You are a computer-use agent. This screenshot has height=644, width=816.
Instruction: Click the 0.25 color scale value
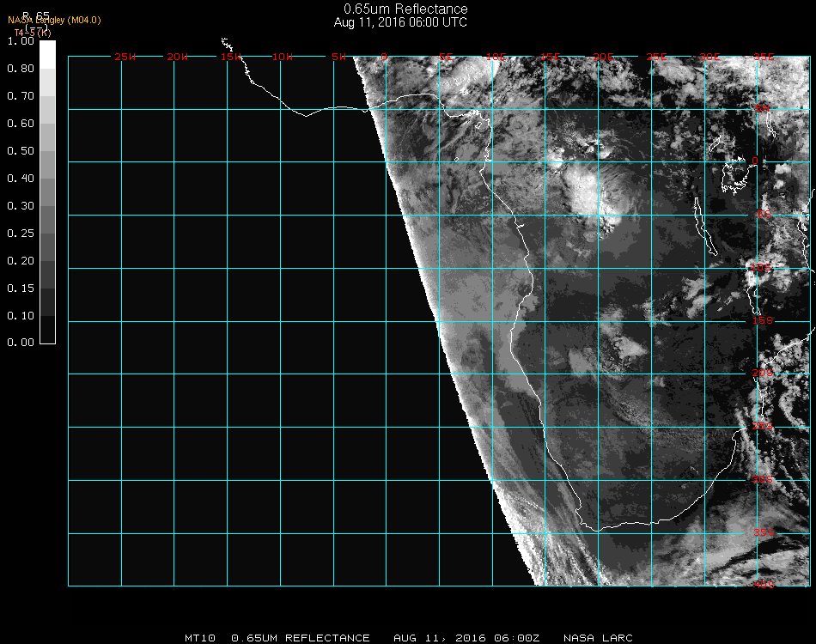[21, 234]
